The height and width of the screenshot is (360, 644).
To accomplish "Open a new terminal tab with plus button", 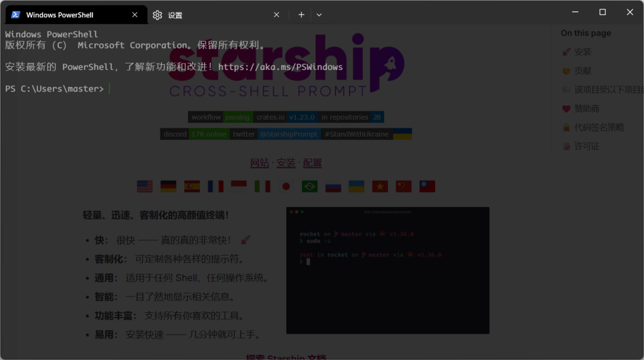I will click(301, 15).
